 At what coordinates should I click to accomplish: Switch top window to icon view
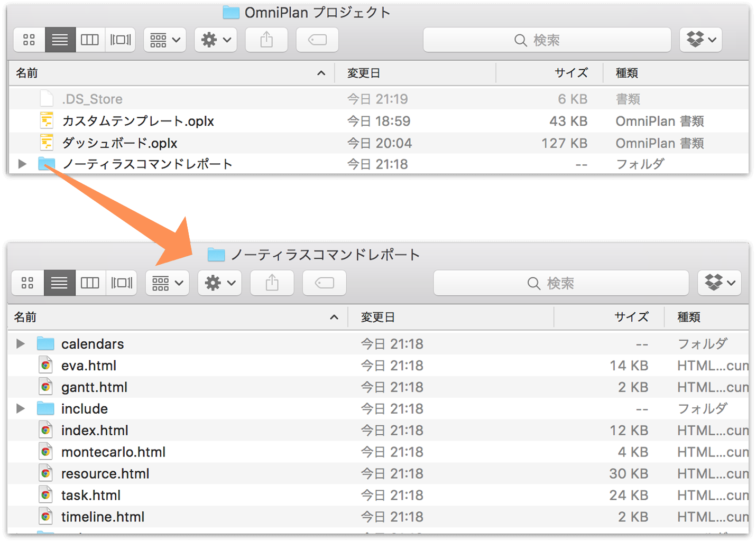(x=30, y=40)
